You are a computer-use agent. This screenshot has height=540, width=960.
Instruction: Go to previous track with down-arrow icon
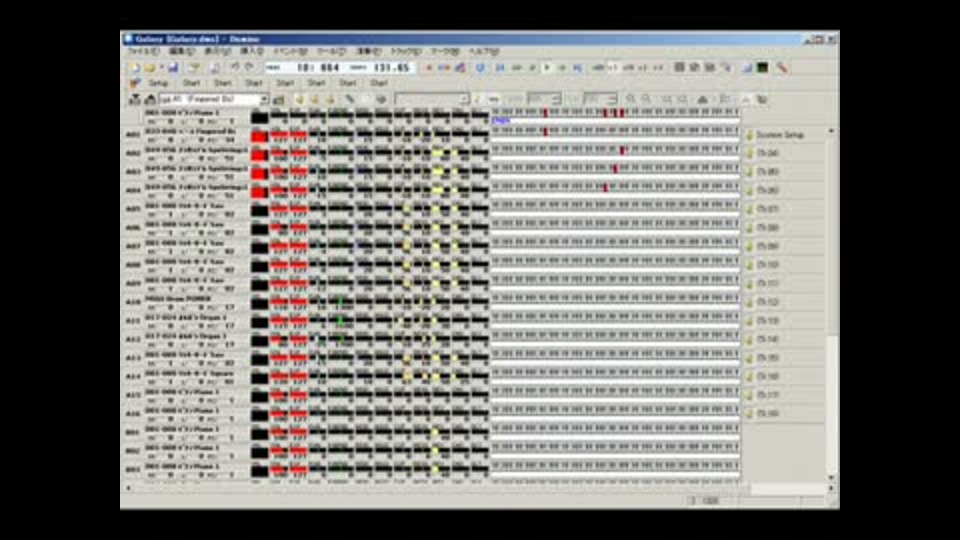(x=135, y=99)
